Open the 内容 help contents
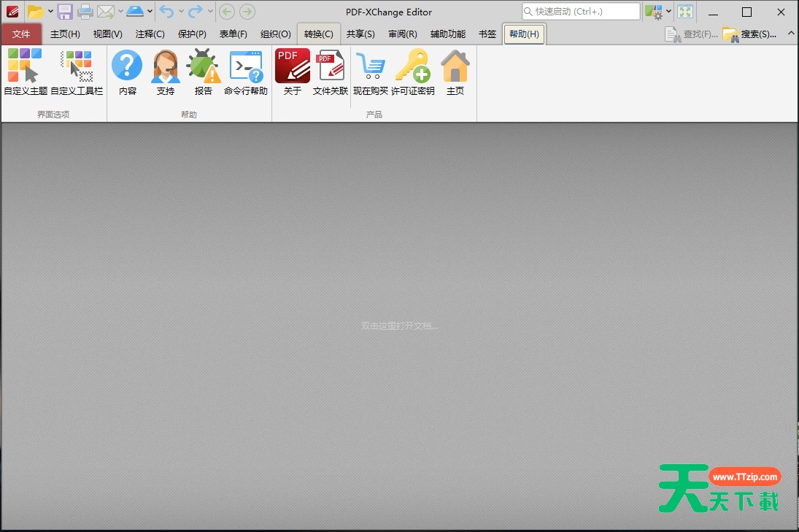Image resolution: width=799 pixels, height=532 pixels. pyautogui.click(x=128, y=72)
